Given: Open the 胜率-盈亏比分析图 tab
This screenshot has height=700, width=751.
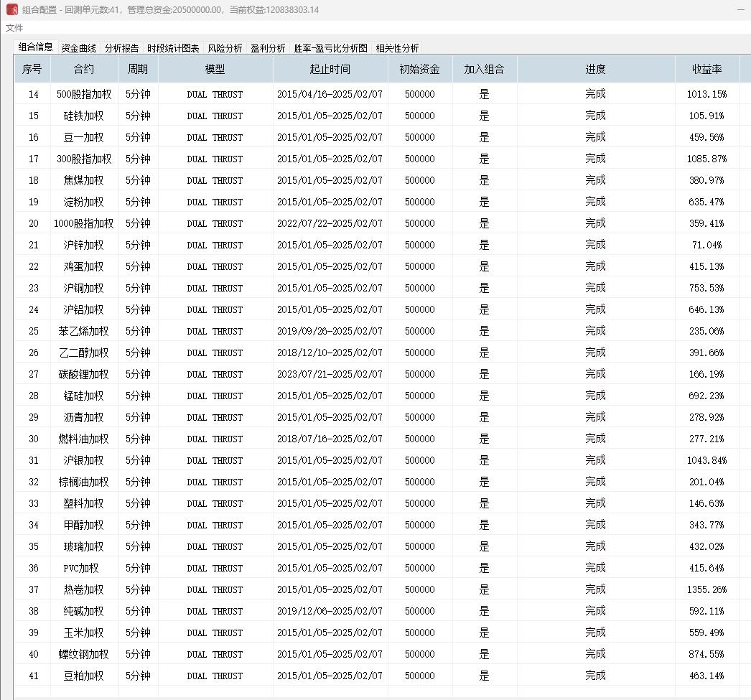Looking at the screenshot, I should [330, 48].
